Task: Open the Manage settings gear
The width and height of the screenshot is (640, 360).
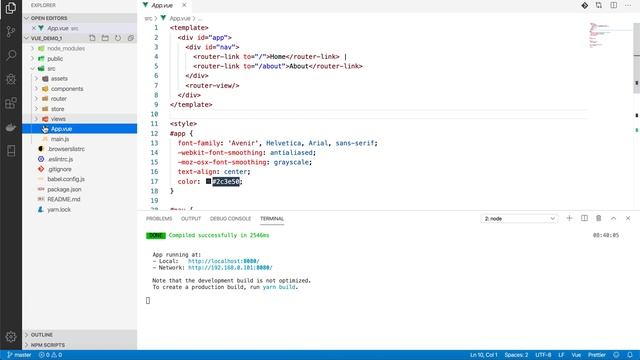Action: tap(11, 337)
